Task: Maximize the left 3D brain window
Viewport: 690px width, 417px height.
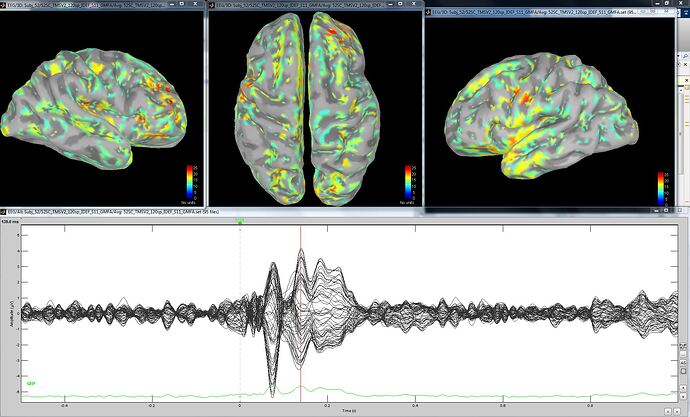Action: click(x=182, y=4)
